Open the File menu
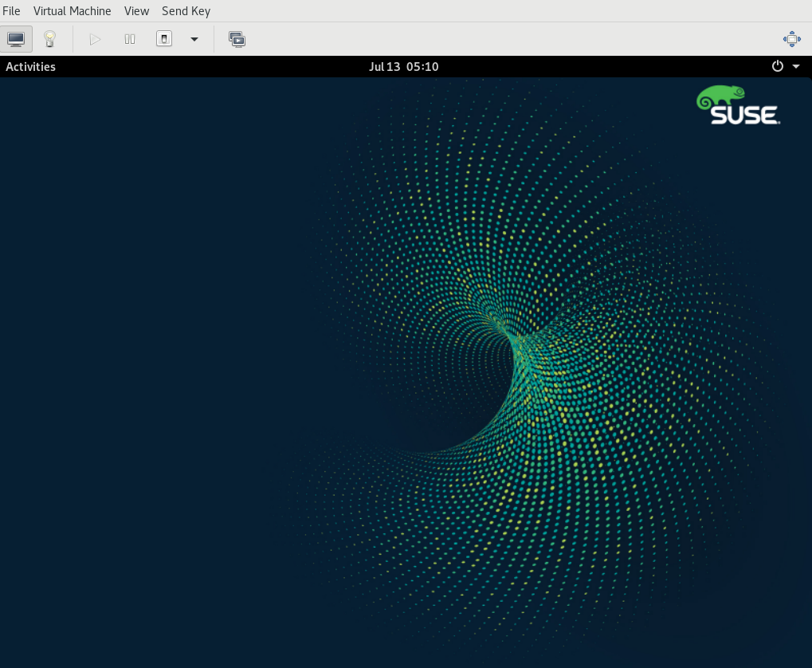The width and height of the screenshot is (812, 668). (11, 11)
